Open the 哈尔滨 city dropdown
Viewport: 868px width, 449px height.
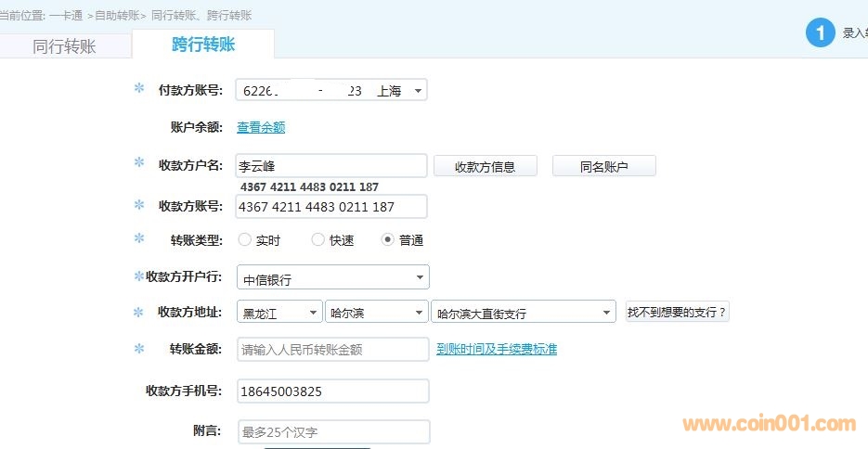pos(376,312)
